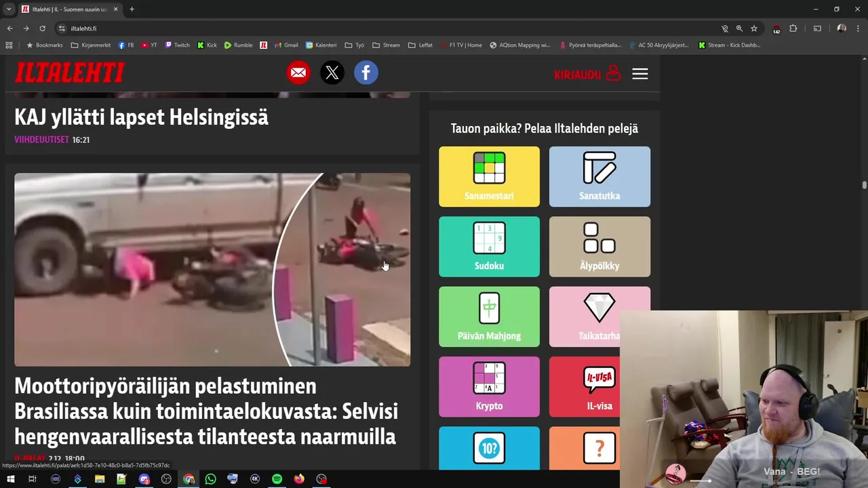Open Spotify from the taskbar
This screenshot has height=488, width=868.
(277, 479)
